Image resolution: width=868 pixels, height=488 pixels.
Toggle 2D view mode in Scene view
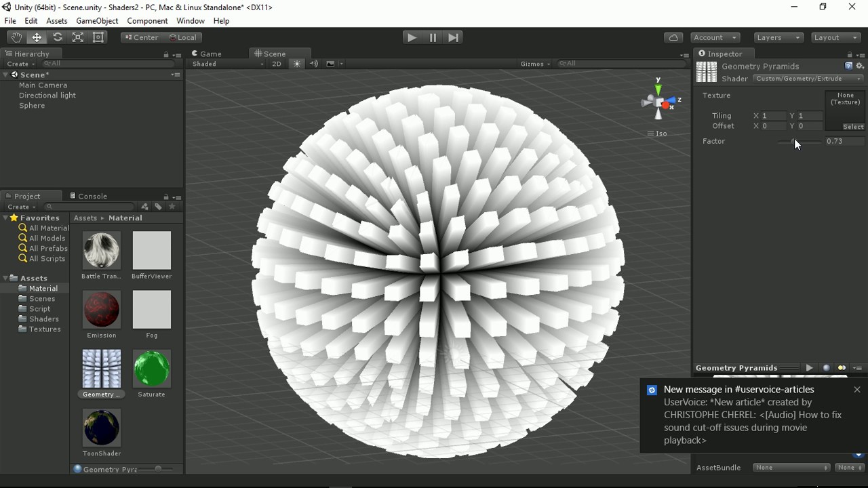(276, 63)
